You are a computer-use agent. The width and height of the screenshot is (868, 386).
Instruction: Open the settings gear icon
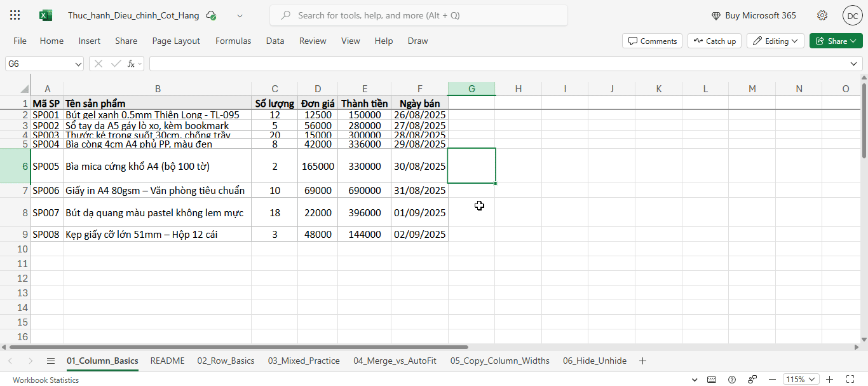(x=822, y=15)
